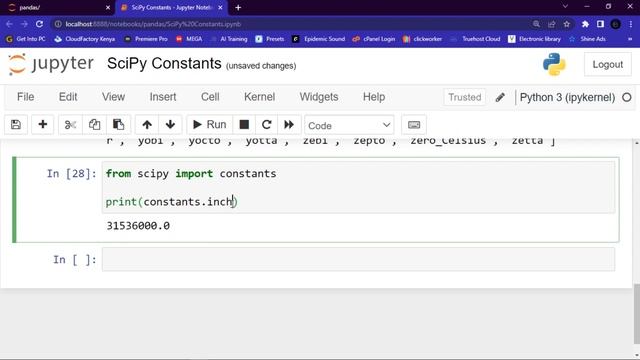Open the cPanel Login bookmark
The height and width of the screenshot is (360, 640).
[x=374, y=39]
